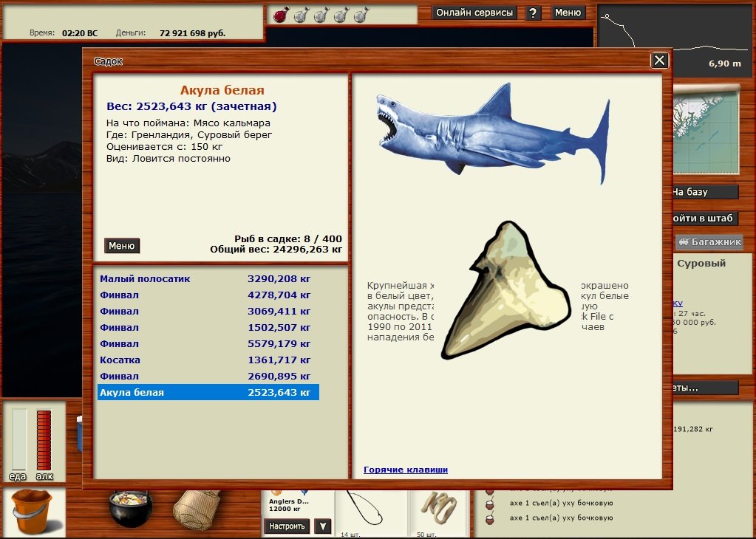Open the Багажник trunk button

tap(709, 241)
